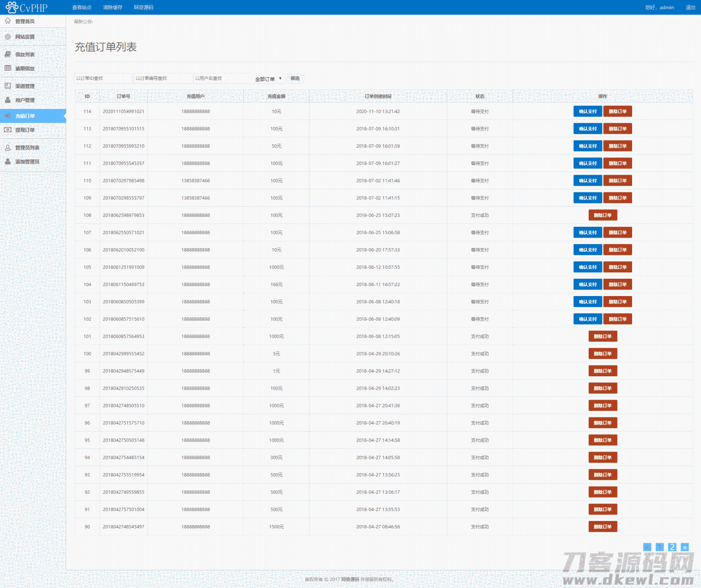Select 清除缓存 in the top menu
The width and height of the screenshot is (701, 588).
pos(112,7)
